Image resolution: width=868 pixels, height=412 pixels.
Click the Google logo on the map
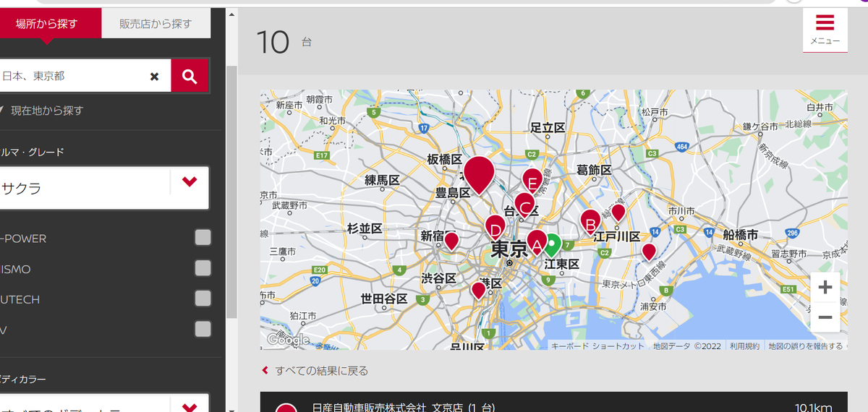pos(288,340)
